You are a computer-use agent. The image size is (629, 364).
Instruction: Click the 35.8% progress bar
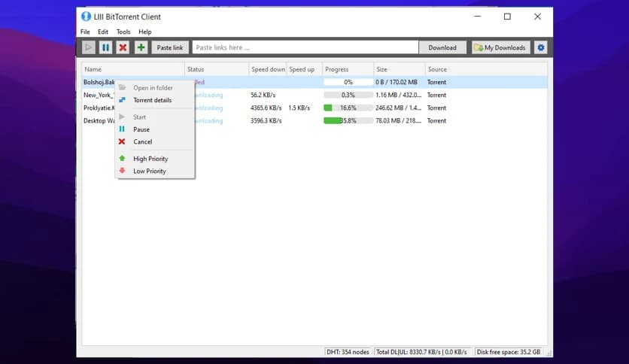(x=348, y=120)
